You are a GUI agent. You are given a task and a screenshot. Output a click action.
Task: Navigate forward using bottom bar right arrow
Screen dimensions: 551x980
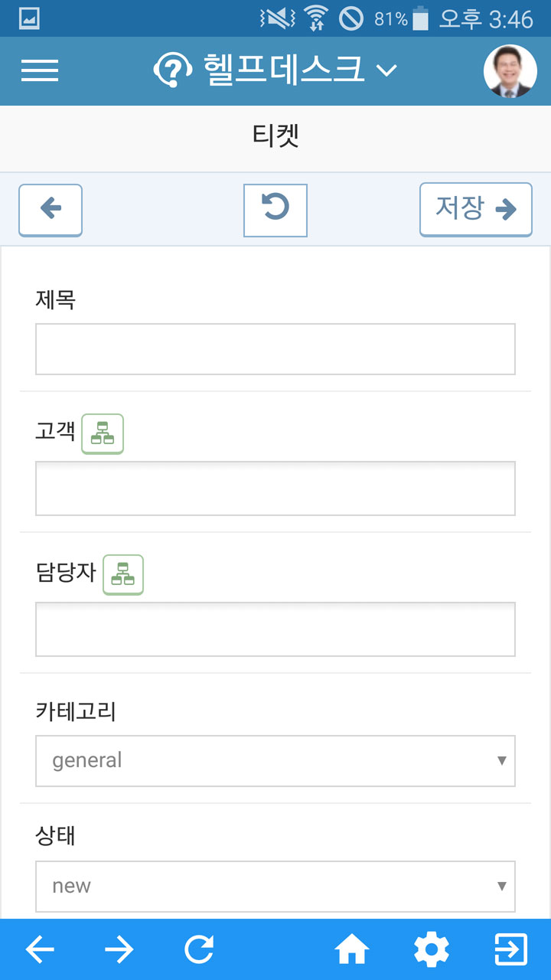tap(119, 950)
